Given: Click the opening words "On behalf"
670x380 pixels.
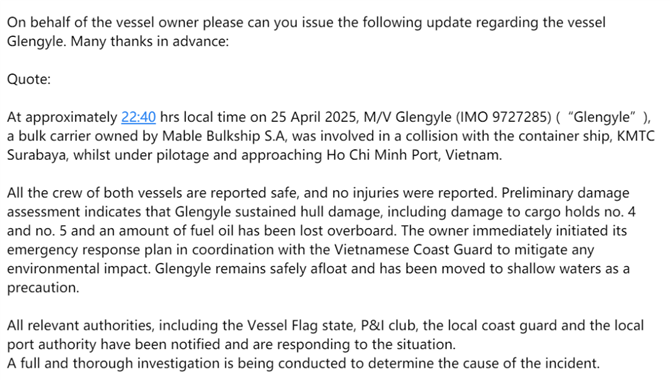Looking at the screenshot, I should coord(38,22).
